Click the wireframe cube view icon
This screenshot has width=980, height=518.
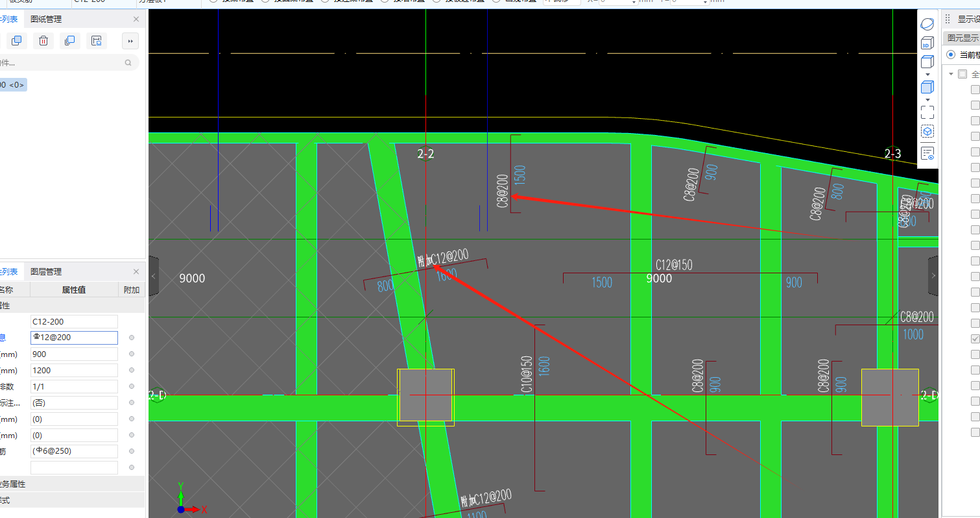(927, 62)
